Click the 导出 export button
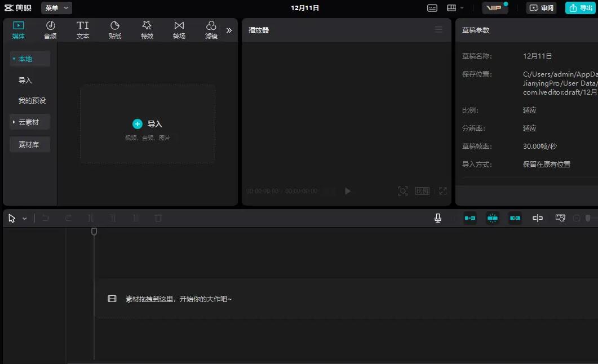This screenshot has width=598, height=364. pos(581,8)
